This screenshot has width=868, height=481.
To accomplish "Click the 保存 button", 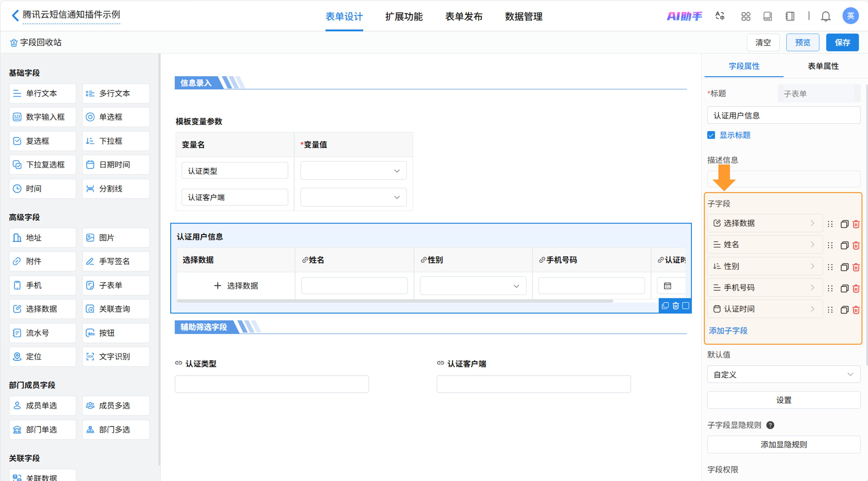I will (x=842, y=42).
